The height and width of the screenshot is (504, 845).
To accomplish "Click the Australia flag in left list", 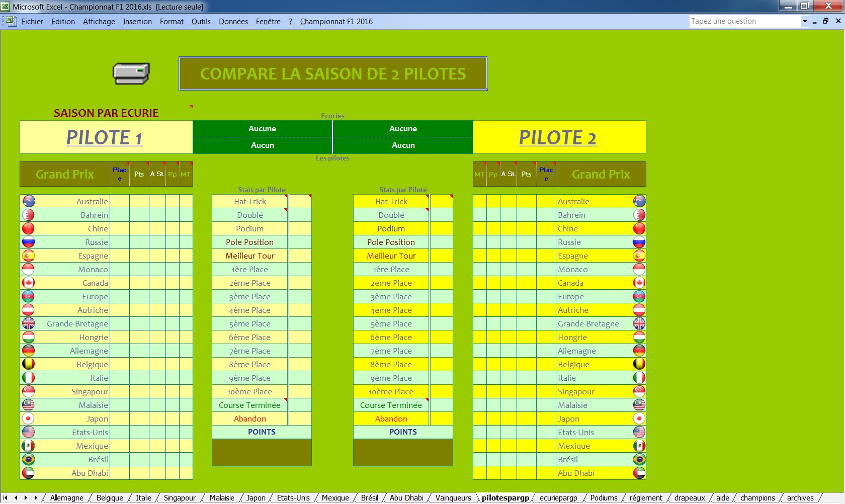I will click(29, 201).
